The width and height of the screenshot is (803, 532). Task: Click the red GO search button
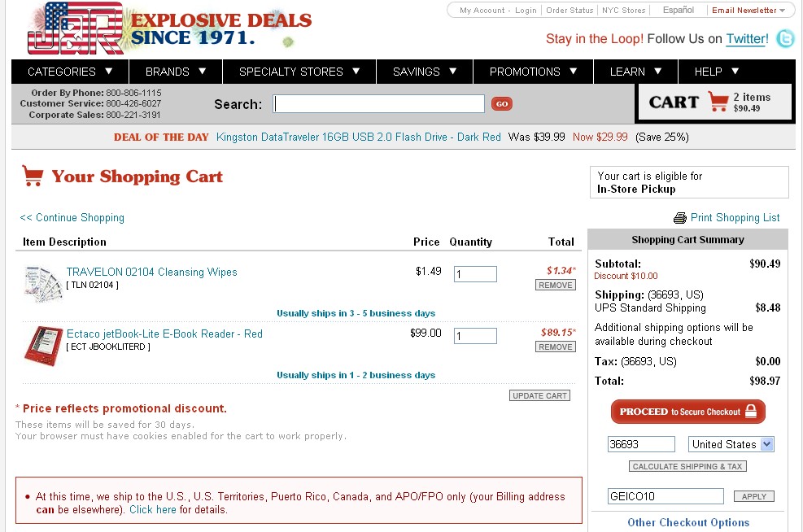[x=501, y=104]
